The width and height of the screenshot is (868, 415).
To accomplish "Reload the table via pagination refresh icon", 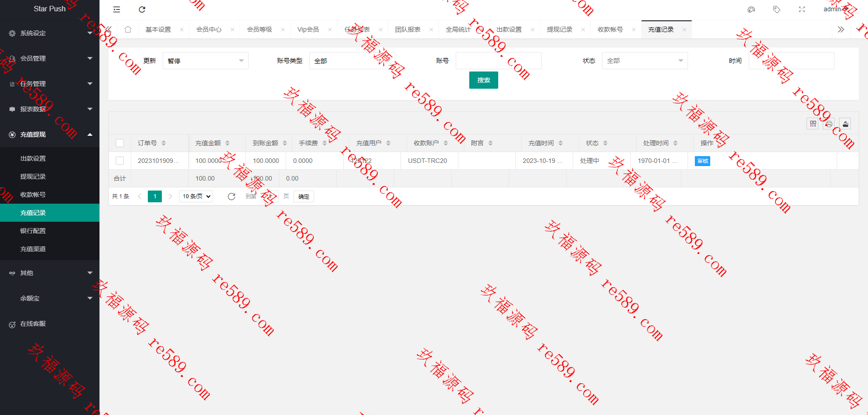I will pos(231,196).
